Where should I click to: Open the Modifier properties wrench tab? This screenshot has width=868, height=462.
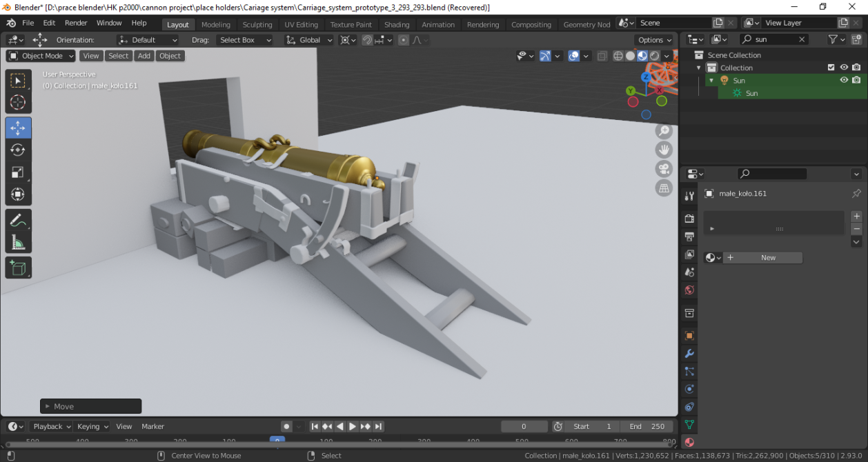[689, 354]
